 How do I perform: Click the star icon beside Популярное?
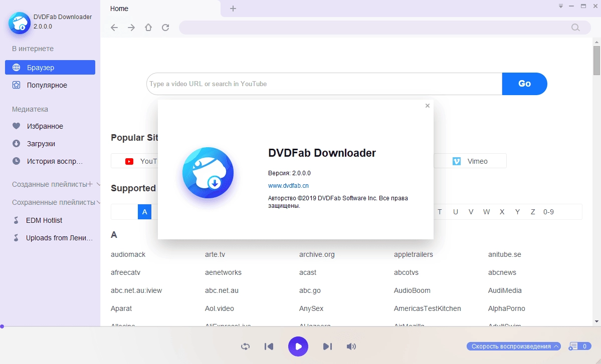click(x=16, y=85)
